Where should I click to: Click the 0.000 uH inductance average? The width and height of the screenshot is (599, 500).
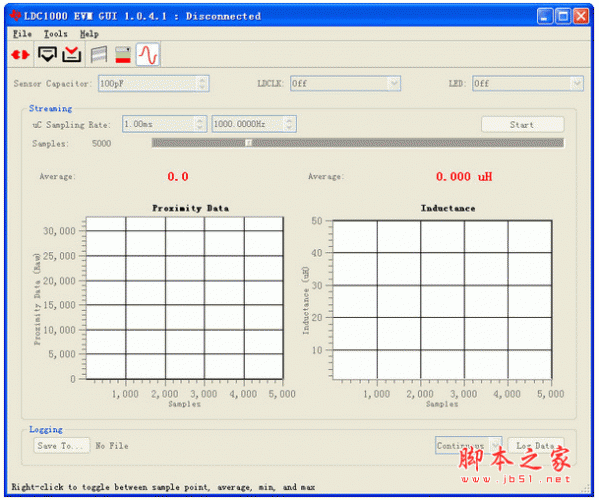[464, 176]
